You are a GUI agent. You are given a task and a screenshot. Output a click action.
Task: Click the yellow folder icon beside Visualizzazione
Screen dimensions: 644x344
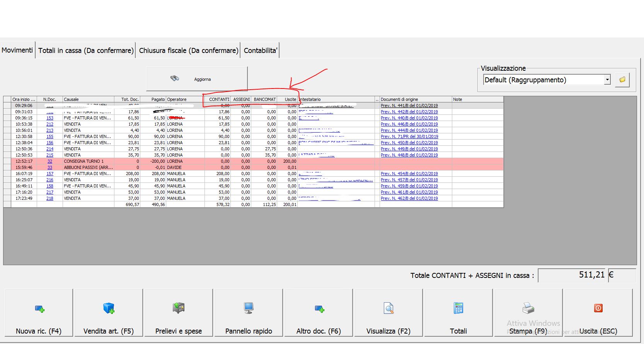622,80
